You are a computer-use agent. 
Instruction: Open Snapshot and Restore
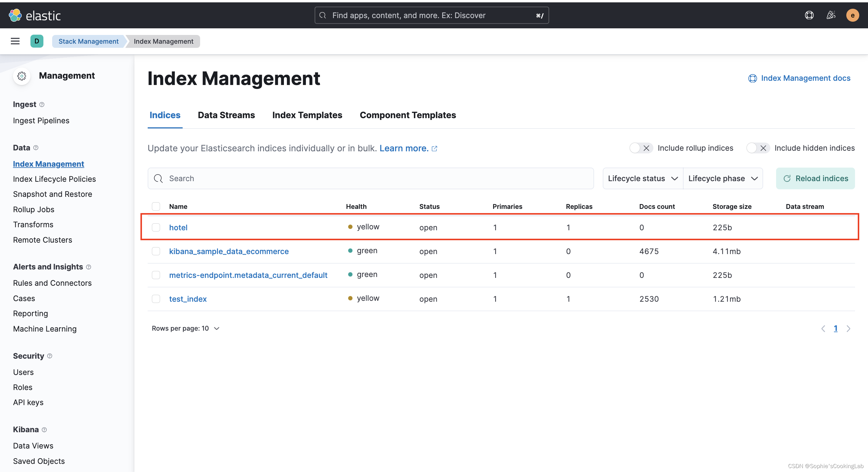(52, 194)
